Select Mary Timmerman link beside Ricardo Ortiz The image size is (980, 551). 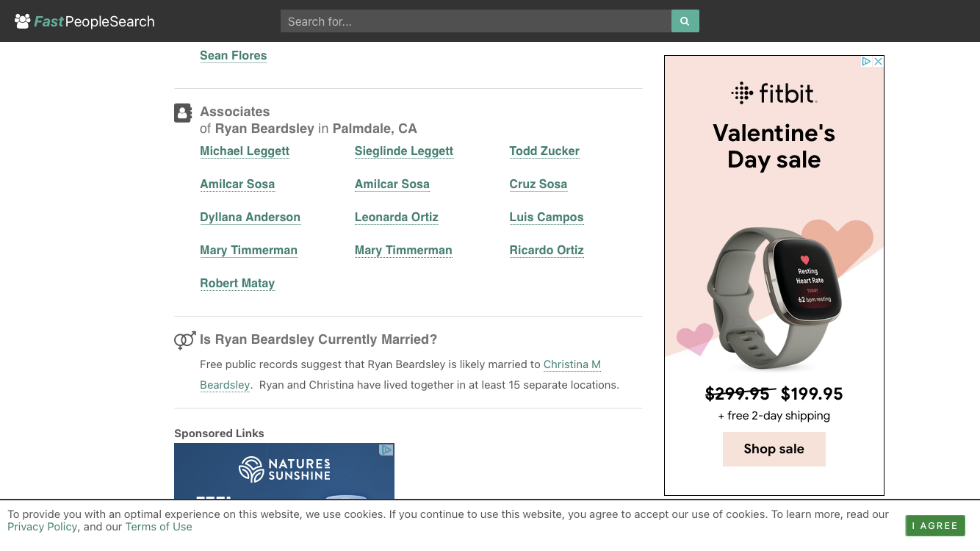(403, 251)
